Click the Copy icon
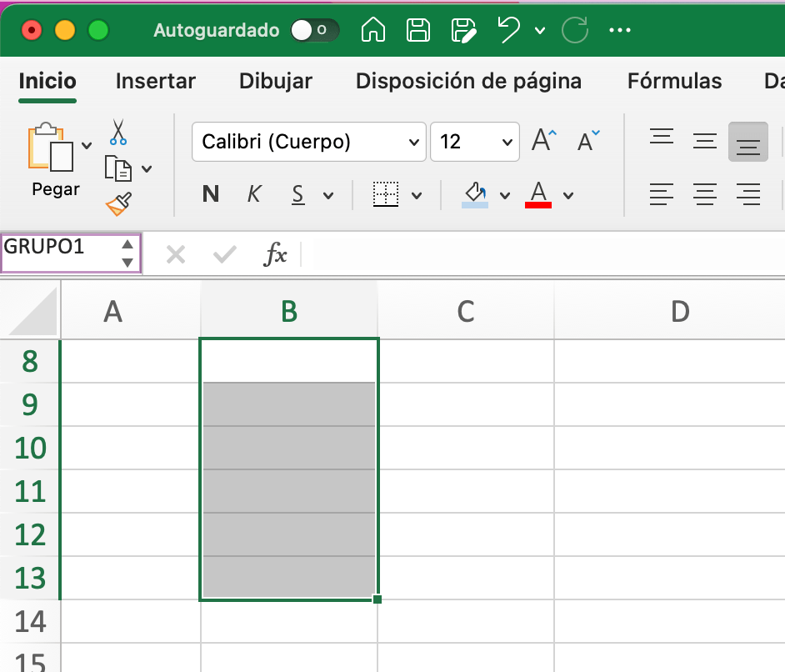 tap(118, 168)
